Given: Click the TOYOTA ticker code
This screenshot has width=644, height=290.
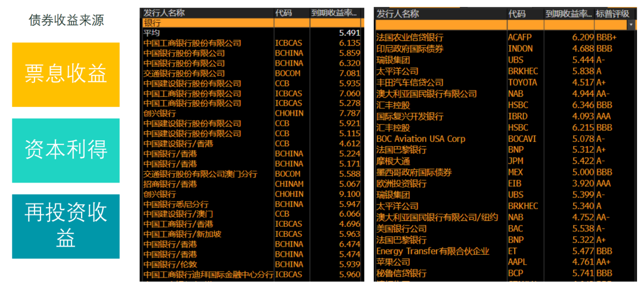Looking at the screenshot, I should coord(522,82).
